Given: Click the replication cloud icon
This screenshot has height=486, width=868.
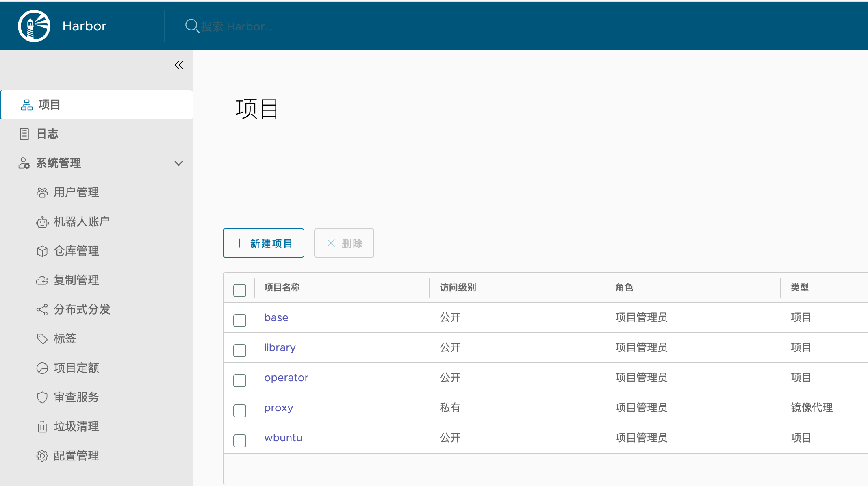Looking at the screenshot, I should point(42,280).
